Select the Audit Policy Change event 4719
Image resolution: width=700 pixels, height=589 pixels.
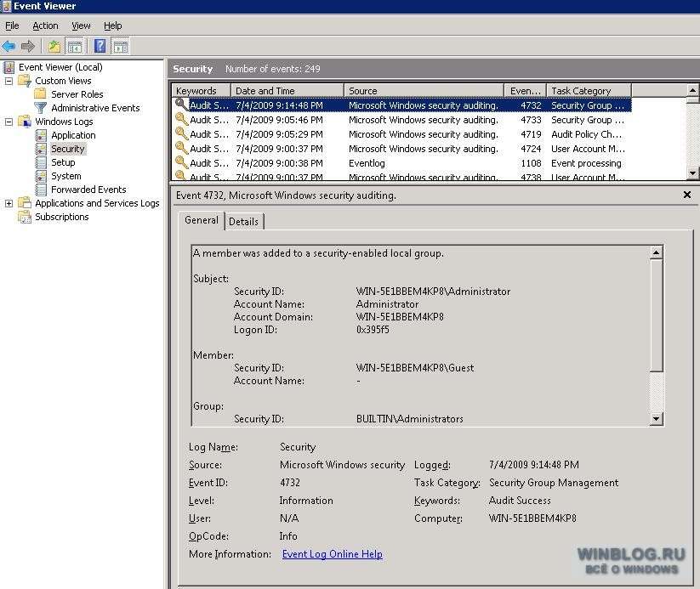tap(401, 134)
